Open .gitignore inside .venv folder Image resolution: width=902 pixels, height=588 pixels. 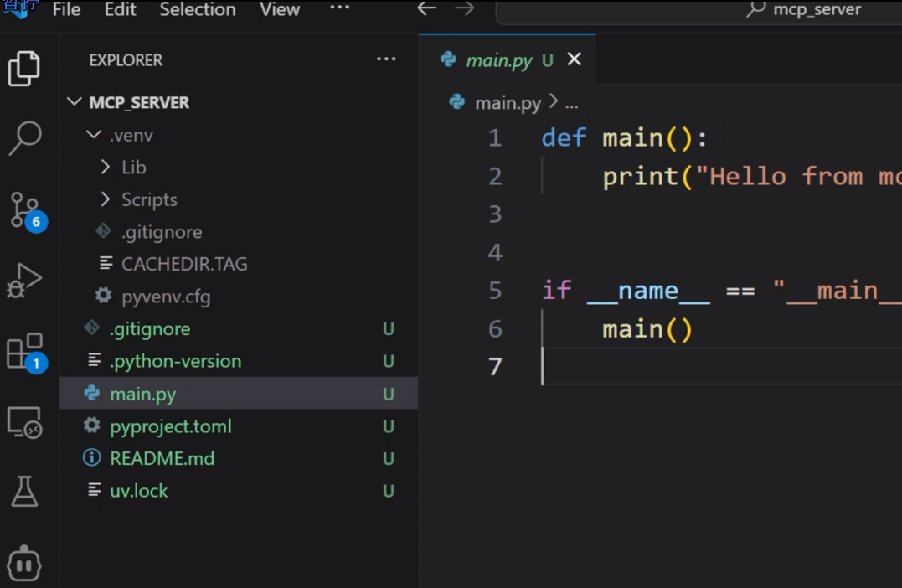click(239, 232)
